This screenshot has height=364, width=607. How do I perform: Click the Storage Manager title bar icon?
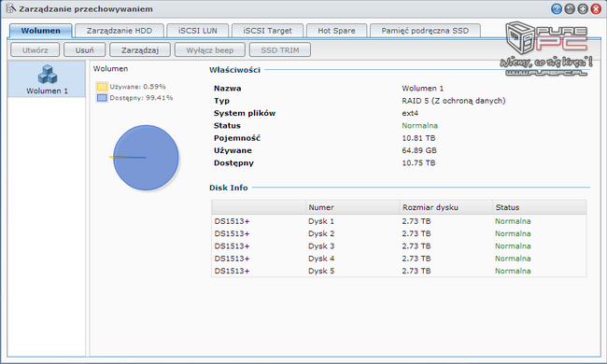point(10,8)
